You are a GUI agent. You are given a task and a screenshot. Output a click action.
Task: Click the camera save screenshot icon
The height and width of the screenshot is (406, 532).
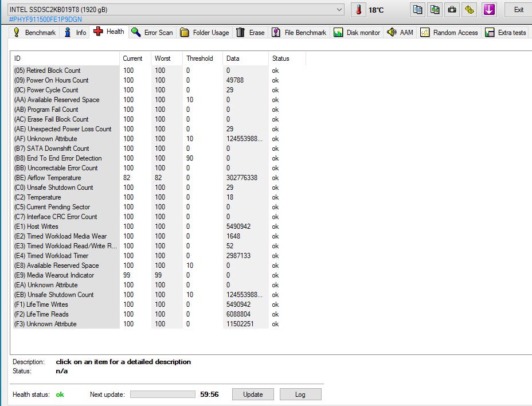pyautogui.click(x=452, y=10)
